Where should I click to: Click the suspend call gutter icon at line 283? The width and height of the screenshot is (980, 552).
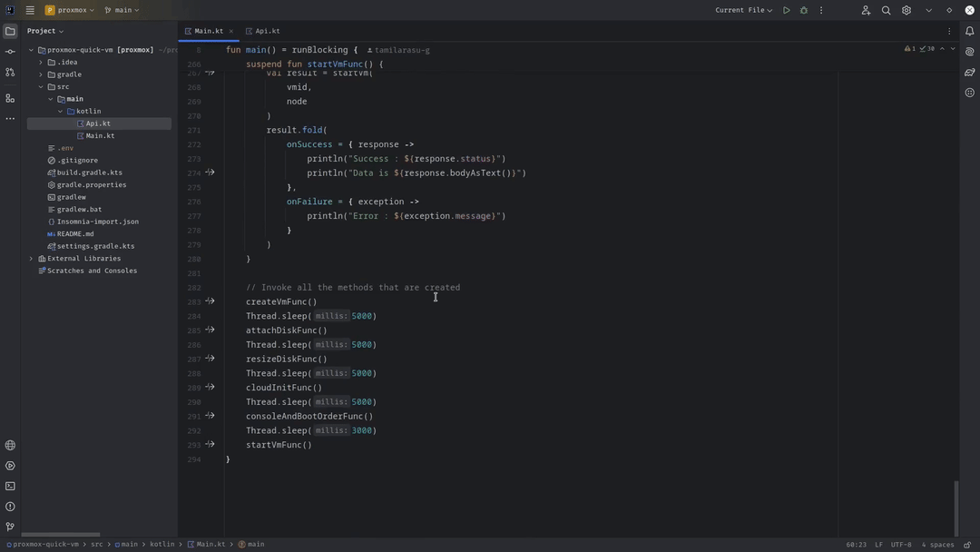click(x=210, y=301)
